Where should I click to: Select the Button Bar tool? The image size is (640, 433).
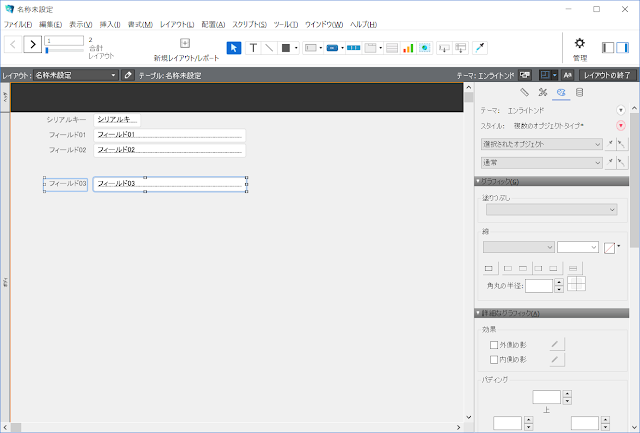(x=353, y=48)
